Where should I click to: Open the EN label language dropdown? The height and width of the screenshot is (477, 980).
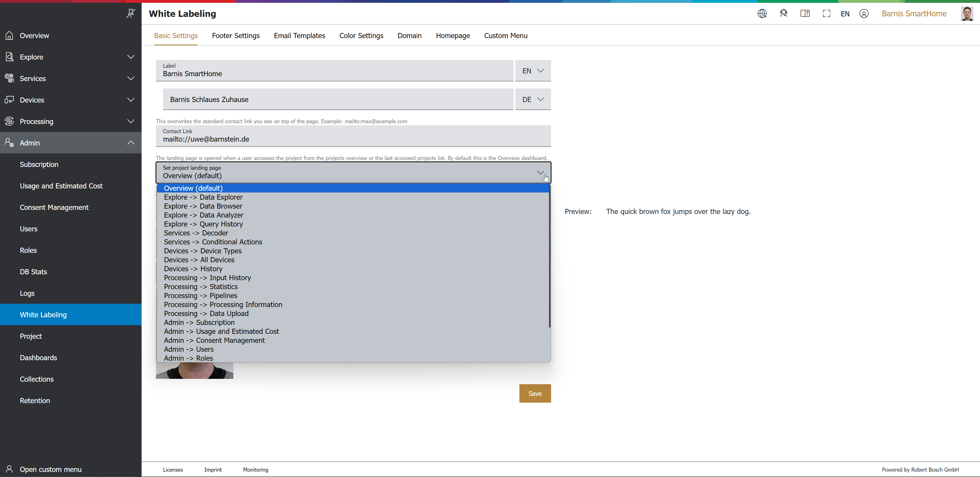tap(533, 71)
